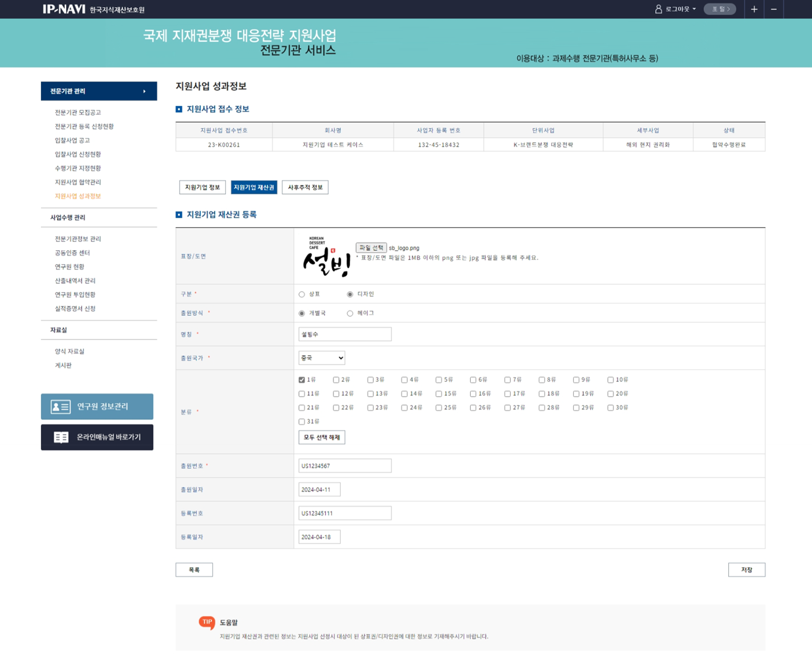The image size is (812, 669).
Task: Click the plus zoom-in icon
Action: click(754, 9)
